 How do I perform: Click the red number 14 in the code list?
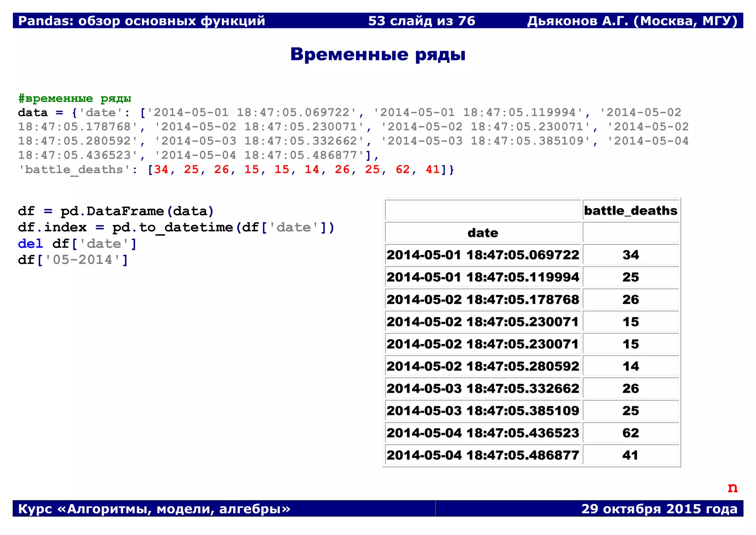click(x=312, y=170)
